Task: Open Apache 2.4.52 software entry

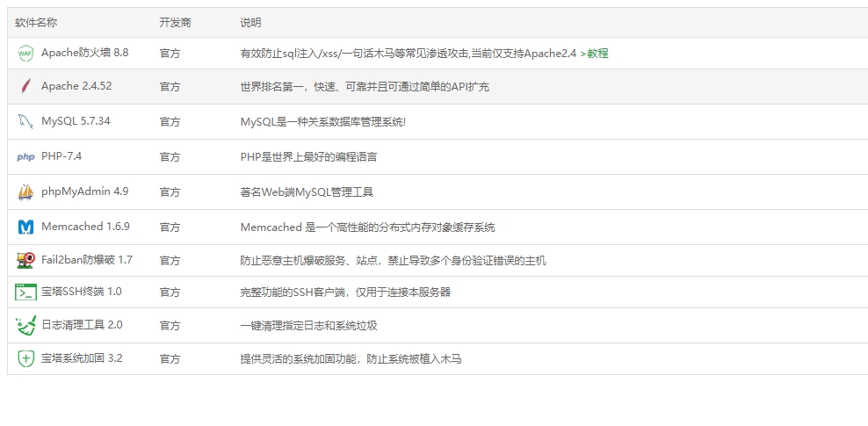Action: 76,86
